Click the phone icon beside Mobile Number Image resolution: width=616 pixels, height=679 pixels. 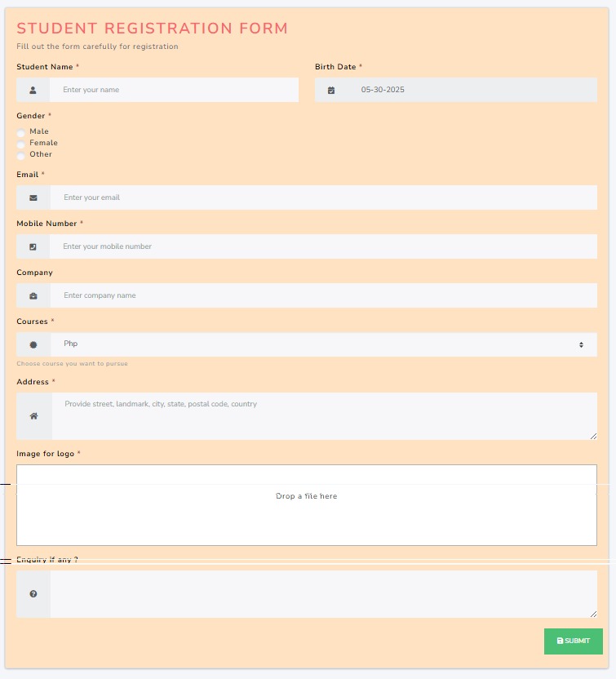tap(33, 246)
